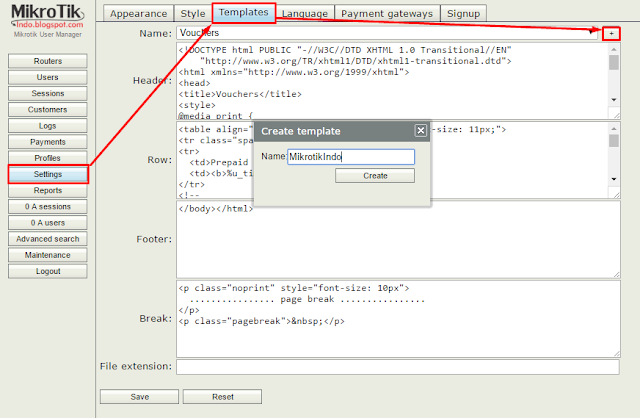This screenshot has width=640, height=418.
Task: Click the Header textarea resize handle
Action: 616,115
